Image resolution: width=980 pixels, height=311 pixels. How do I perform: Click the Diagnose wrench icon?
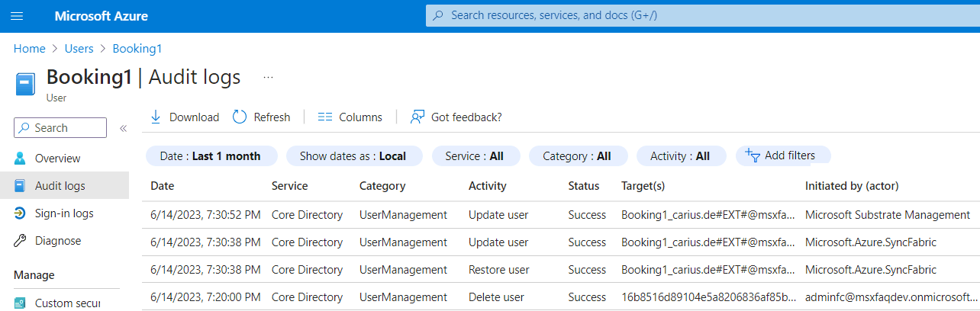pos(21,240)
